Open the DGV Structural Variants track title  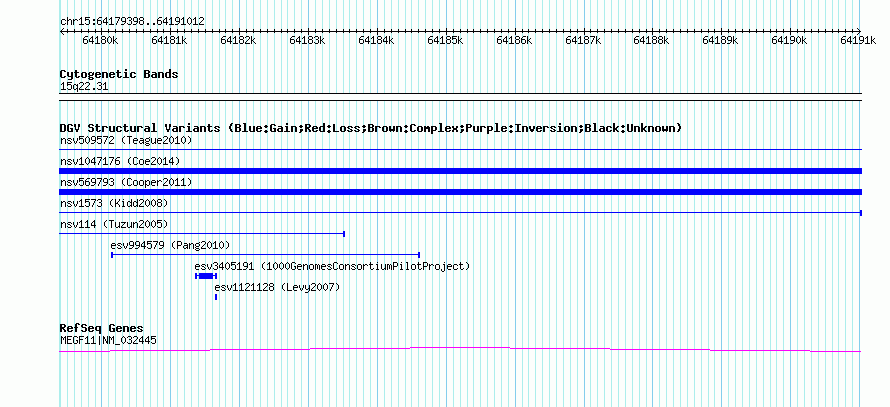pyautogui.click(x=371, y=128)
